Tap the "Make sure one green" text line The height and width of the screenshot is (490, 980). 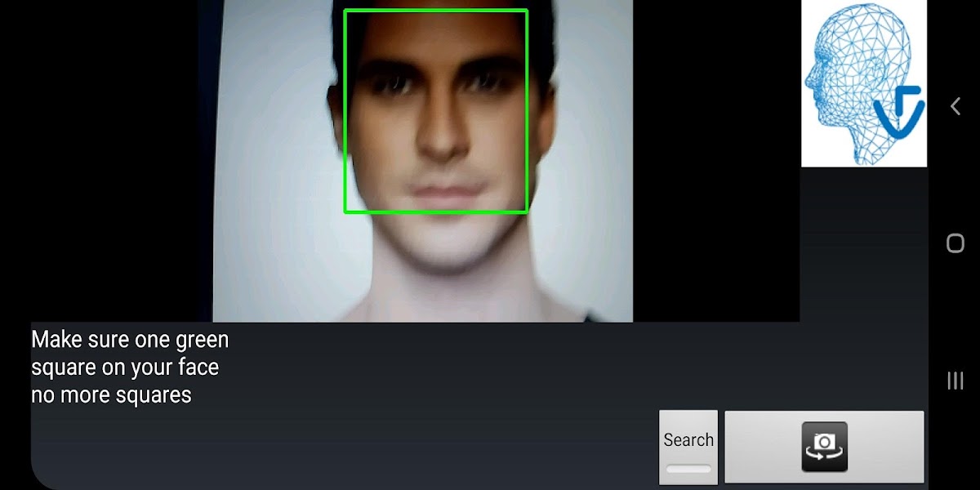(x=130, y=340)
